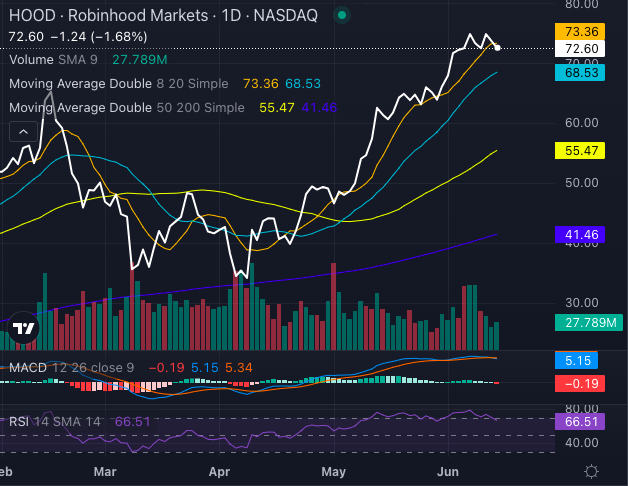Click the yellow 55.47 price axis label

coord(580,151)
